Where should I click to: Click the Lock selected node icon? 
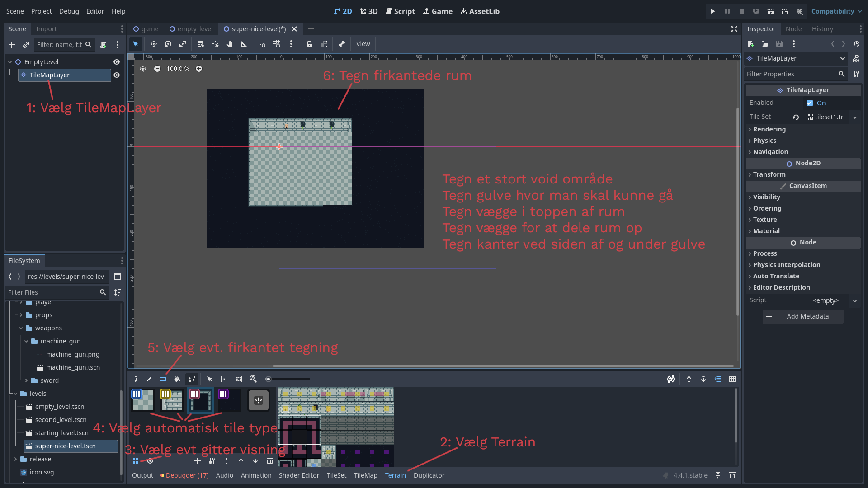click(x=309, y=44)
